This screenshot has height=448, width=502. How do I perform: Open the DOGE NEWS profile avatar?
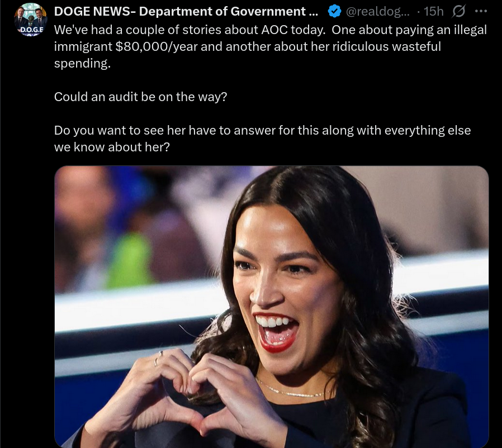click(x=31, y=19)
